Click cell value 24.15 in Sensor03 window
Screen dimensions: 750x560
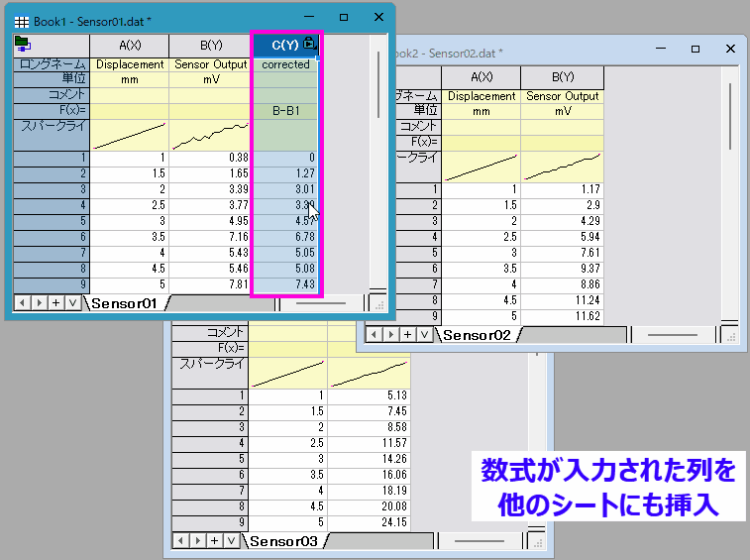tap(369, 522)
